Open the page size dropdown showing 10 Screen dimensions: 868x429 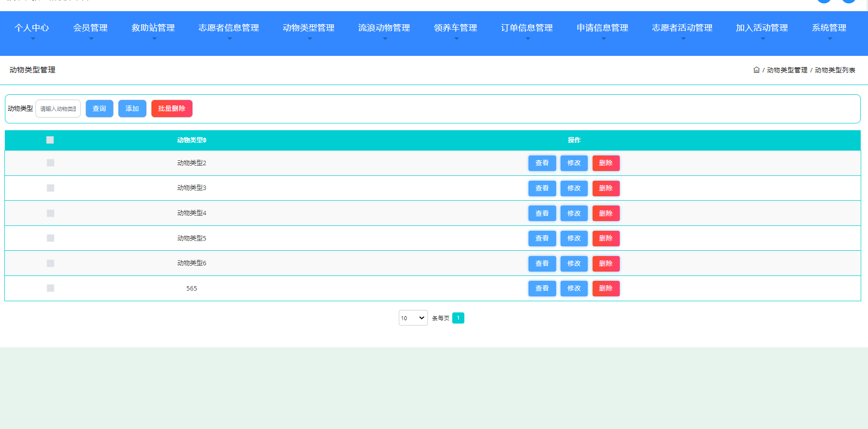tap(413, 318)
